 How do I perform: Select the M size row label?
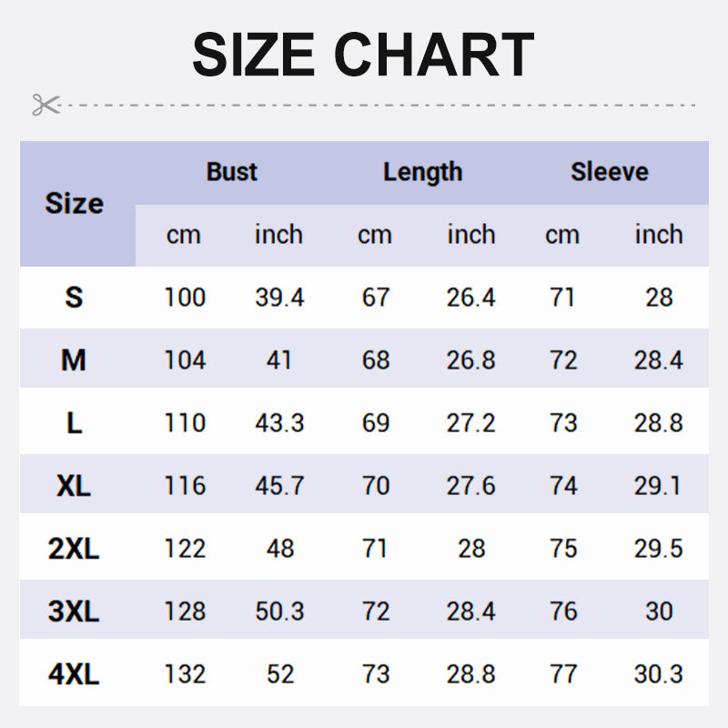pyautogui.click(x=75, y=360)
